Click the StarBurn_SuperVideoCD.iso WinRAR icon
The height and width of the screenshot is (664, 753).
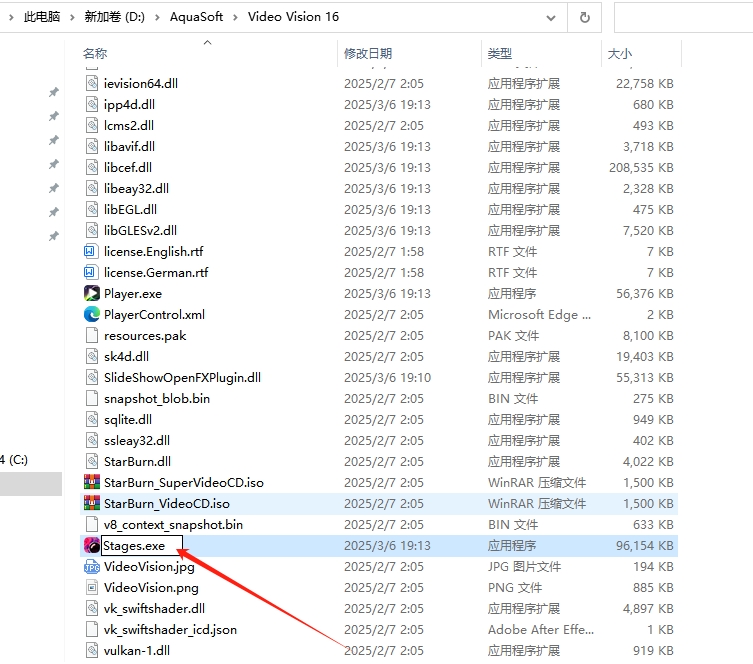(x=92, y=483)
